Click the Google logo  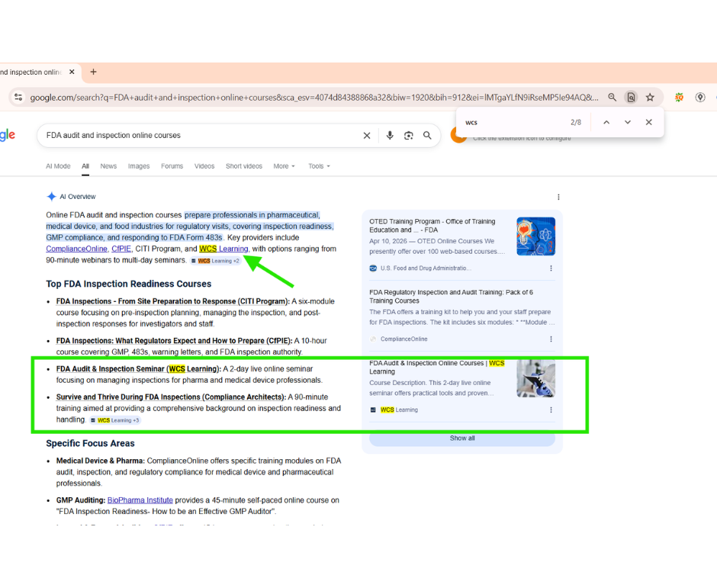(8, 135)
